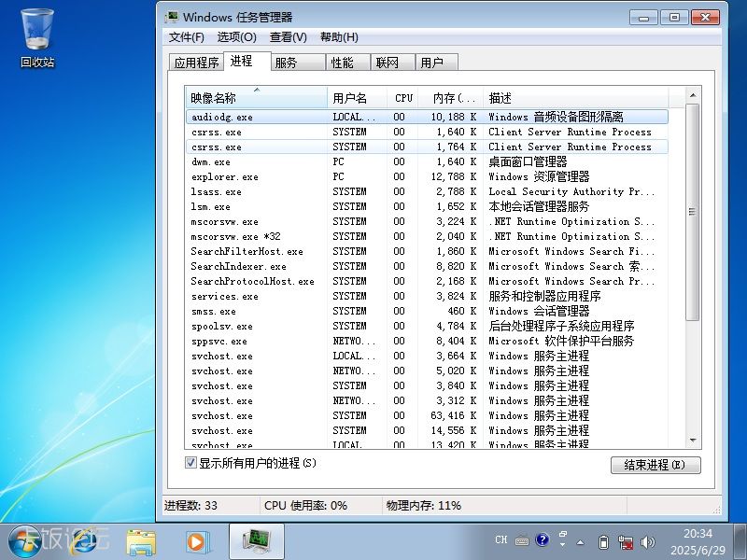This screenshot has height=560, width=747.
Task: Switch to the 应用程序 tab
Action: click(x=196, y=63)
